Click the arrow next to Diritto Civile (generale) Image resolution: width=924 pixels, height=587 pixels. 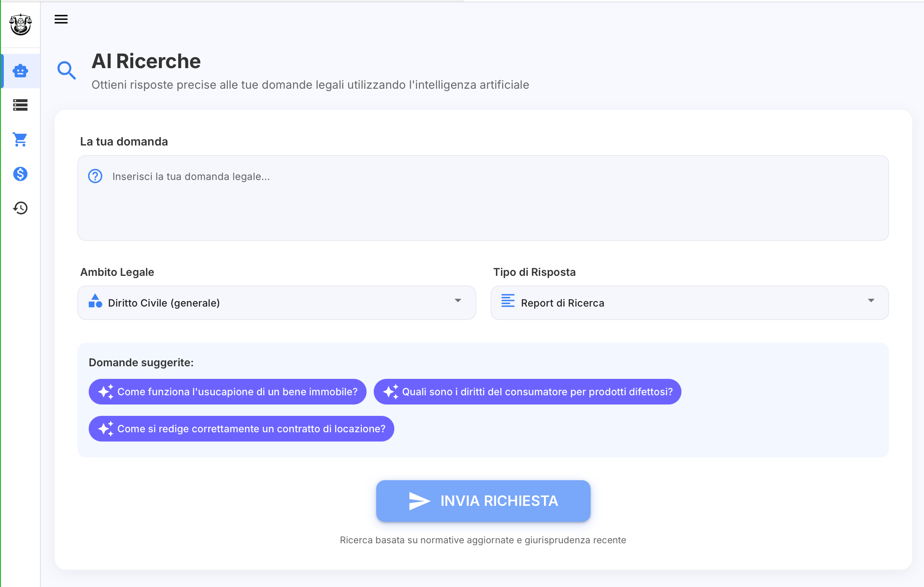(458, 300)
